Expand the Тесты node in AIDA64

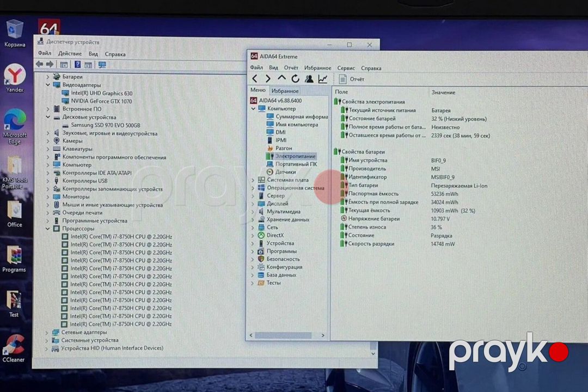[253, 283]
